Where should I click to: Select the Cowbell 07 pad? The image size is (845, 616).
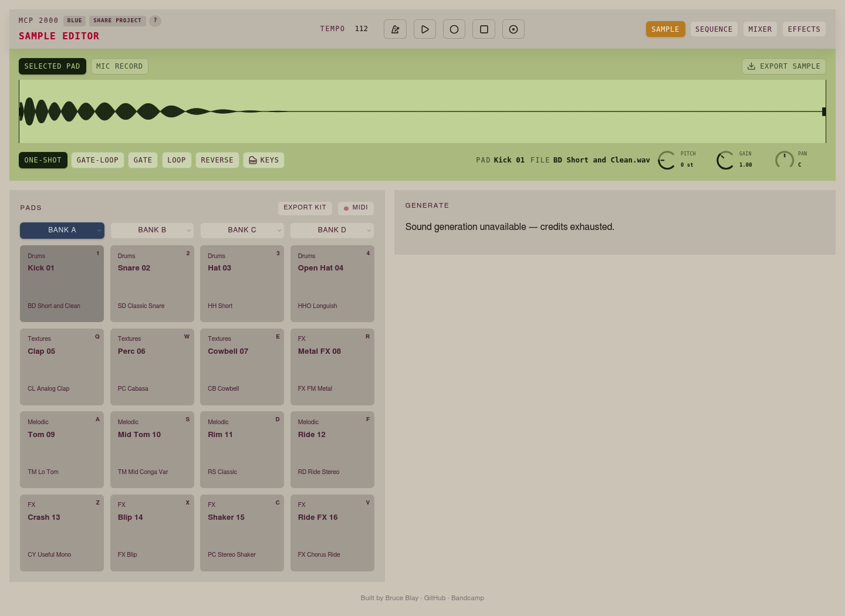pyautogui.click(x=242, y=367)
